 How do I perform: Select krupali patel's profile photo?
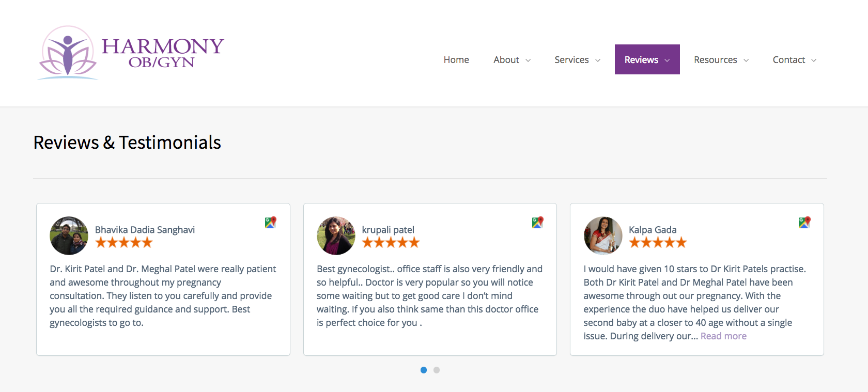336,236
